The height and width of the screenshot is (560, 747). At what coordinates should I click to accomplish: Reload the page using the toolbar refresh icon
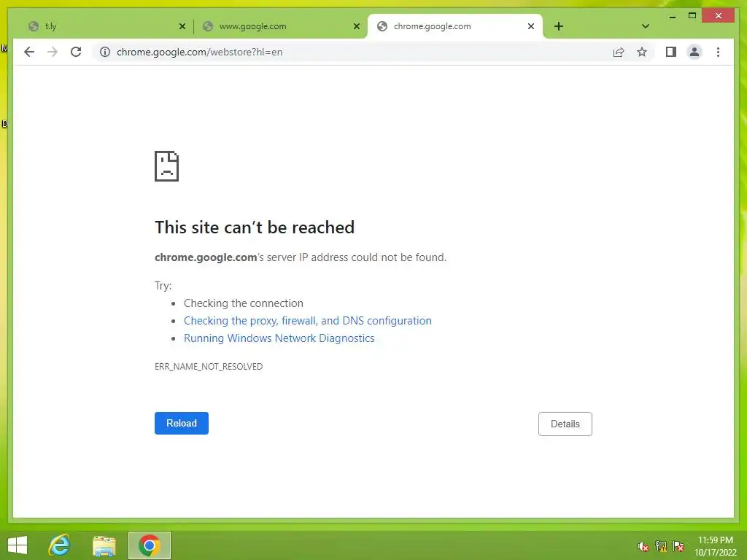tap(76, 52)
